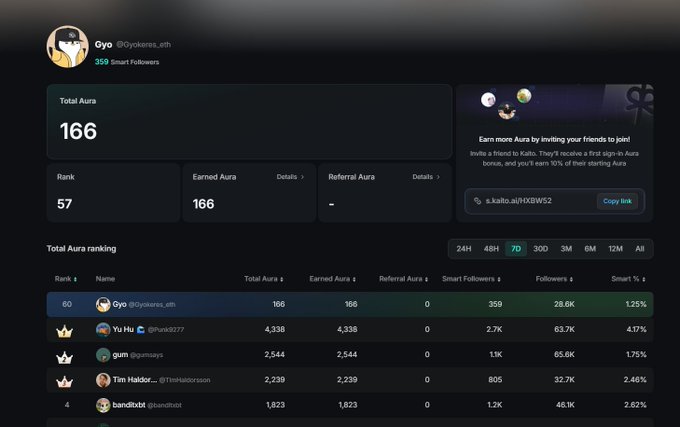Image resolution: width=680 pixels, height=427 pixels.
Task: Click the 359 Smart Followers text
Action: (x=127, y=62)
